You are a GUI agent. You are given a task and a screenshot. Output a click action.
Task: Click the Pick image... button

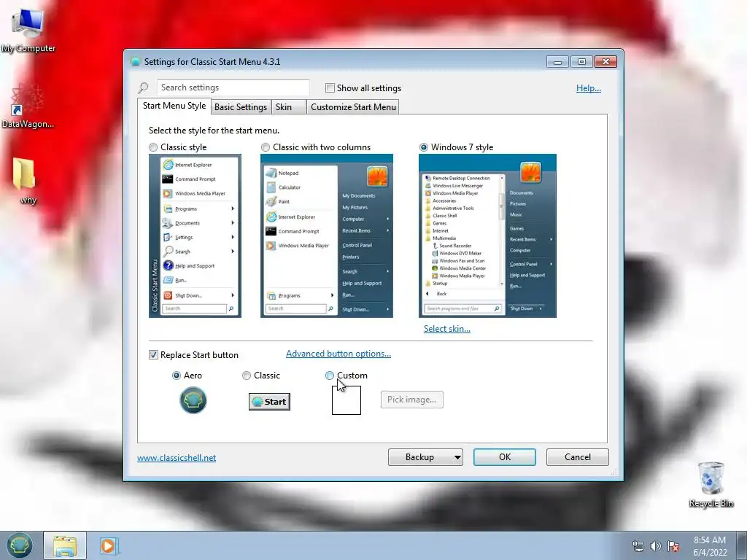[x=411, y=400]
